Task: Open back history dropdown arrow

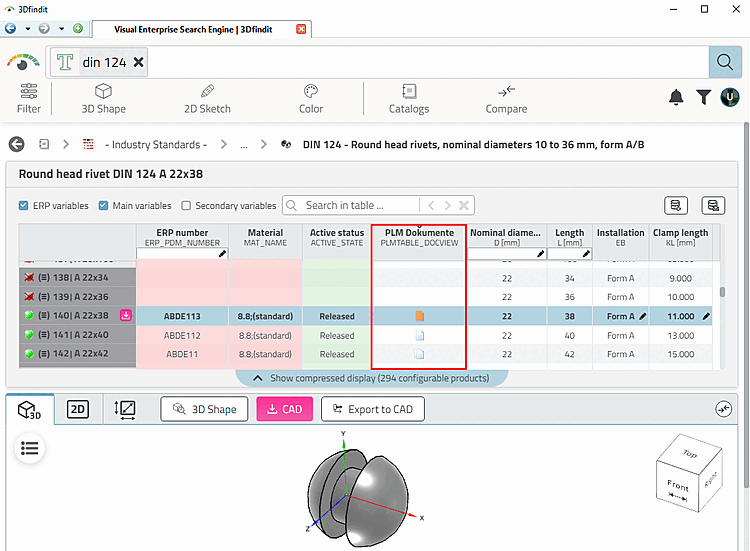Action: pyautogui.click(x=28, y=29)
